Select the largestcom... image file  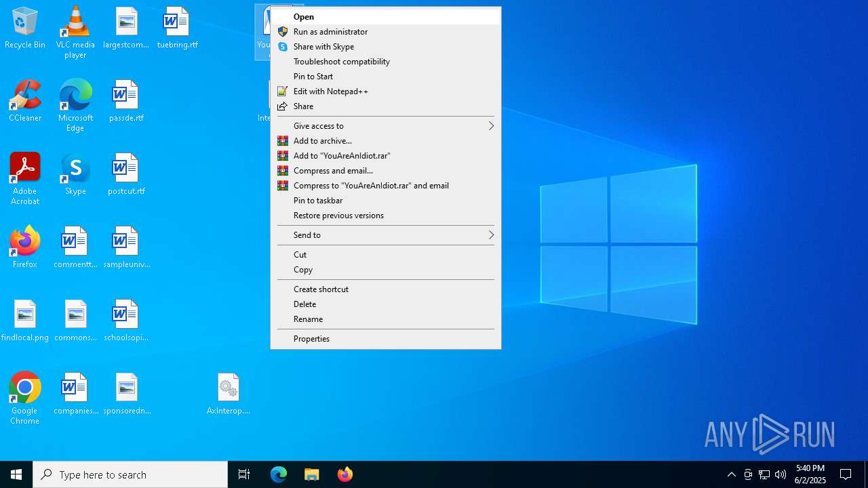tap(126, 28)
